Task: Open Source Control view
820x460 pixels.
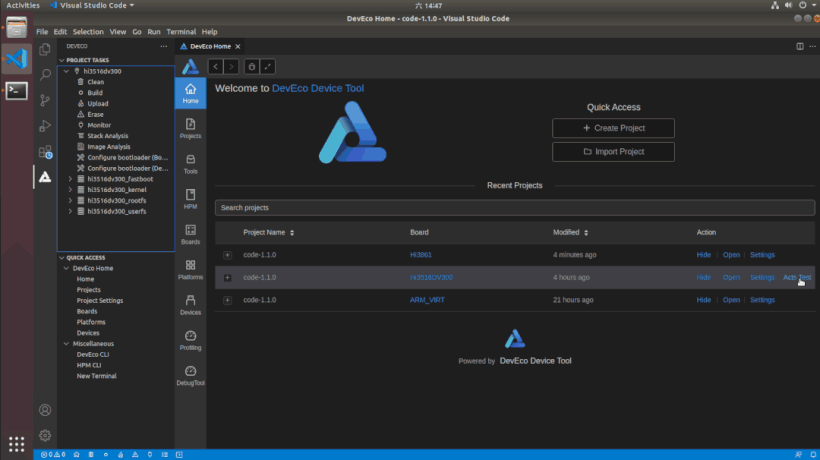Action: coord(45,100)
